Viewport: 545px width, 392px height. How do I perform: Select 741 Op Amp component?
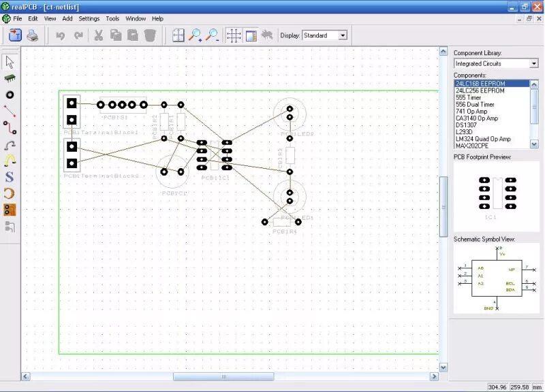tap(491, 112)
